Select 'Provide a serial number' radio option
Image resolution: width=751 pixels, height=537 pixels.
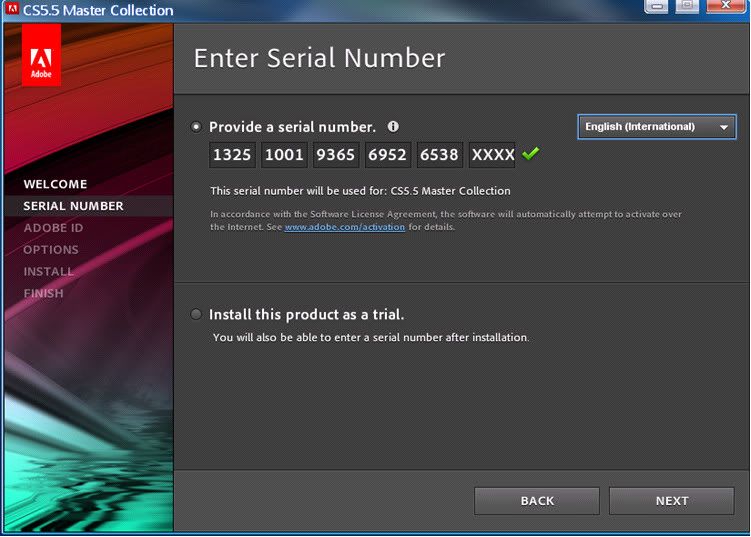195,127
